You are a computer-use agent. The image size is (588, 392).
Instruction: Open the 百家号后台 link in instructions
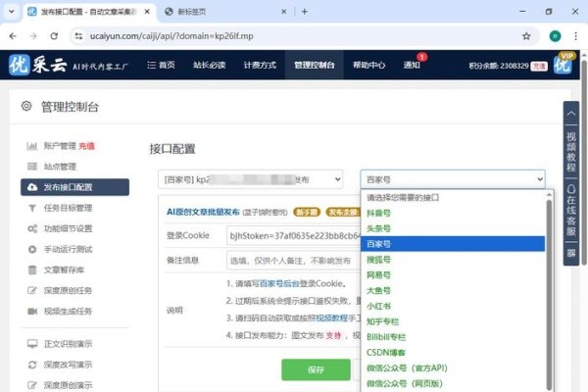(x=279, y=283)
